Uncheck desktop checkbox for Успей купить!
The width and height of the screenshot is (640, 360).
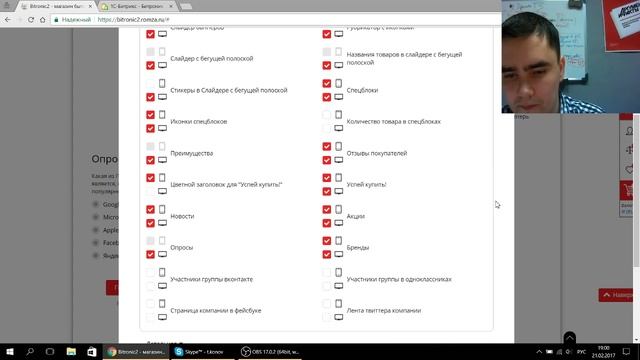(x=327, y=191)
